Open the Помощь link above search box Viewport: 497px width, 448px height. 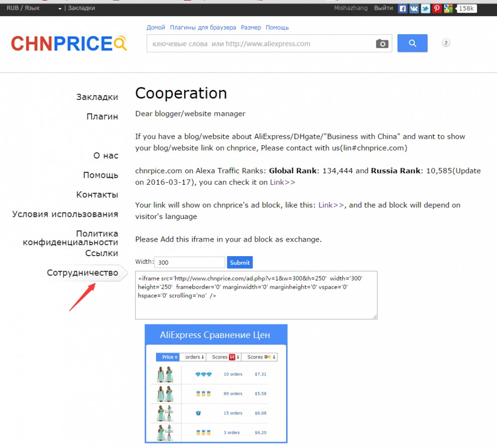coord(277,28)
